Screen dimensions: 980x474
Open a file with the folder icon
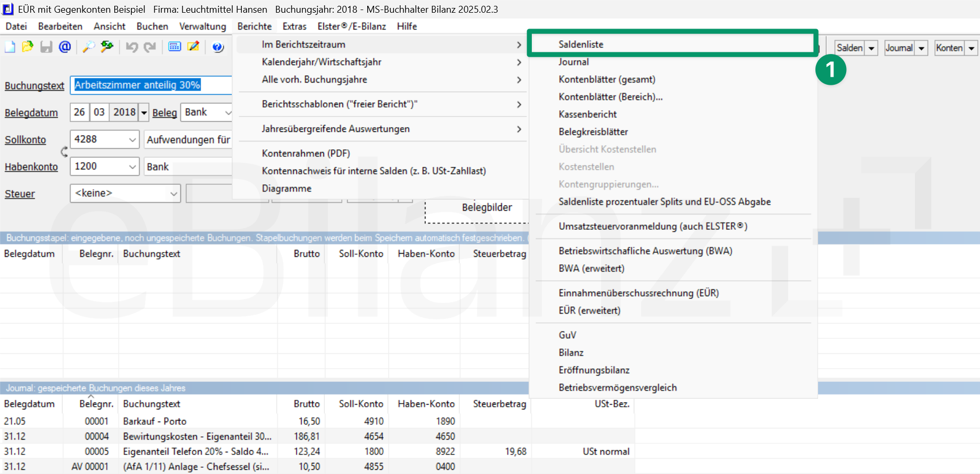click(x=28, y=47)
